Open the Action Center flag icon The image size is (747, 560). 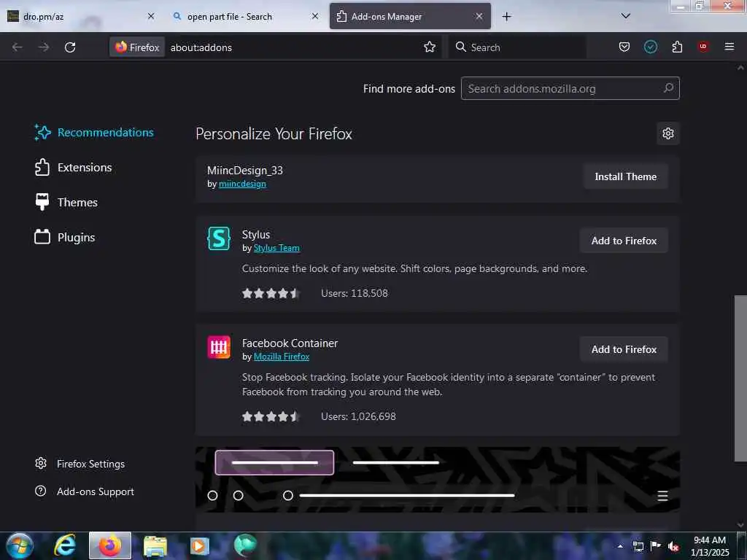pos(656,546)
